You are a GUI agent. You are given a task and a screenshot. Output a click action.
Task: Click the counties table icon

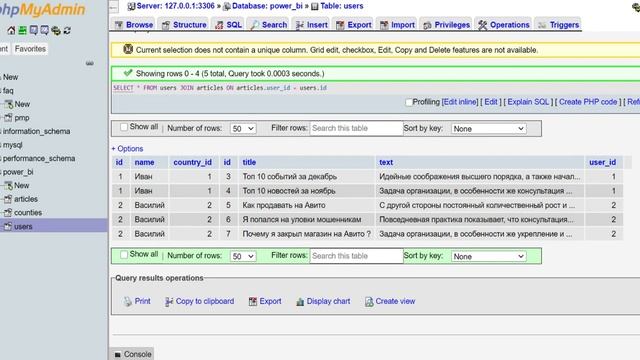click(x=8, y=212)
